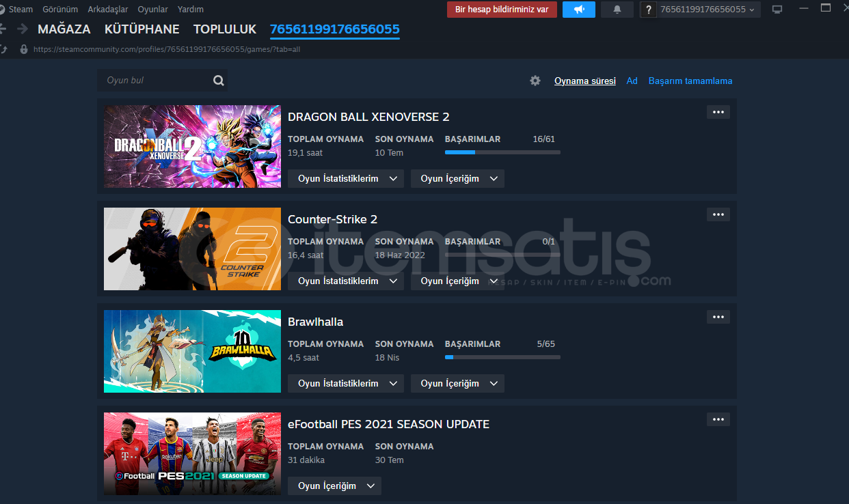Click the Steam logo icon in menu bar
Image resolution: width=849 pixels, height=504 pixels.
click(x=2, y=10)
